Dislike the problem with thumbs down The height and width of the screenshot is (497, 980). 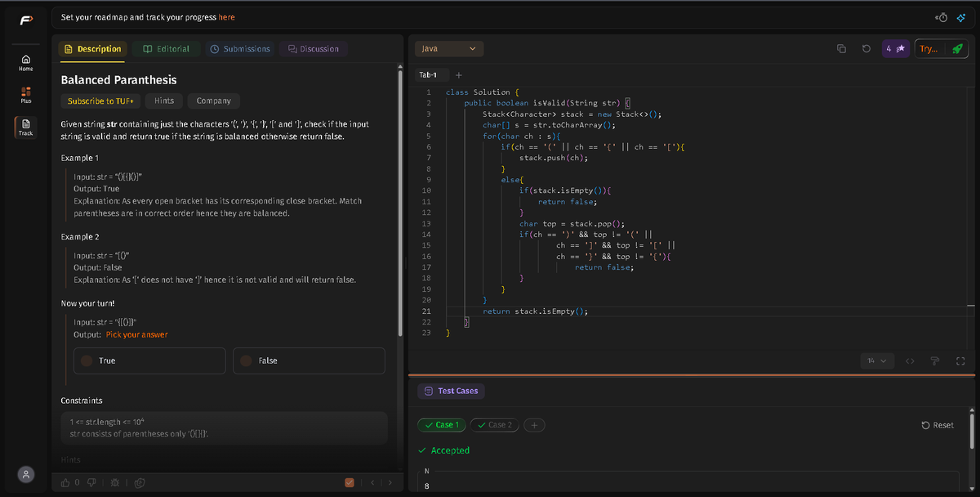point(92,482)
